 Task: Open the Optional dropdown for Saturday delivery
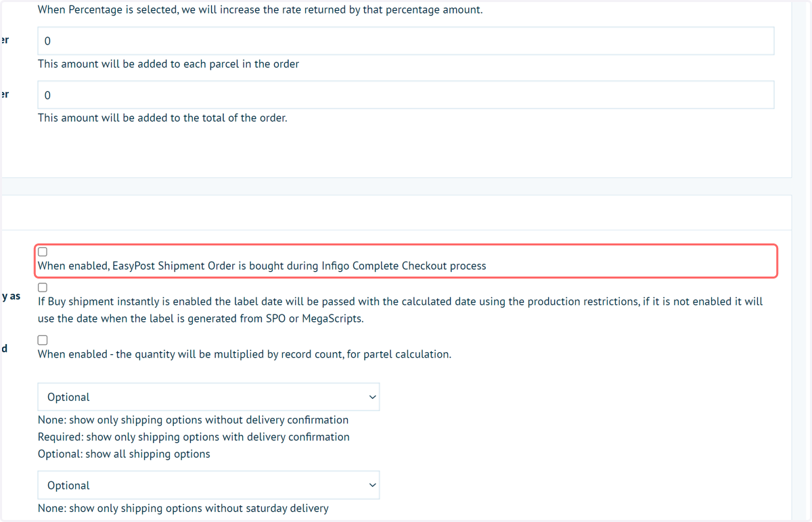pos(208,485)
